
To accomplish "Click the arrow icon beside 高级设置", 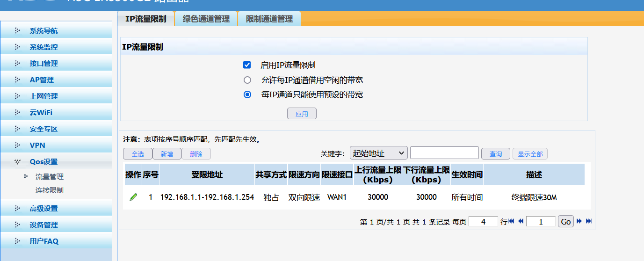I will 17,209.
